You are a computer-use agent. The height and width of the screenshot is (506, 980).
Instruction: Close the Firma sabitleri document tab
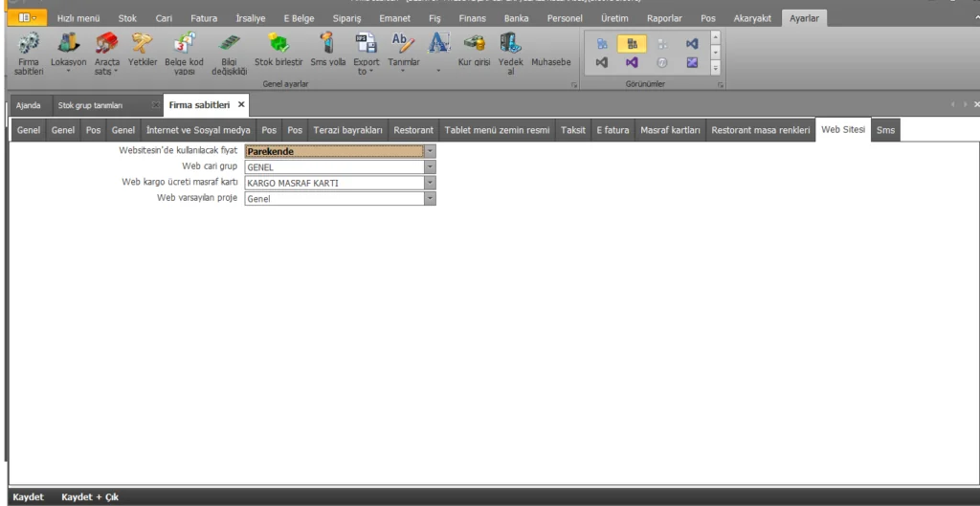pyautogui.click(x=241, y=105)
